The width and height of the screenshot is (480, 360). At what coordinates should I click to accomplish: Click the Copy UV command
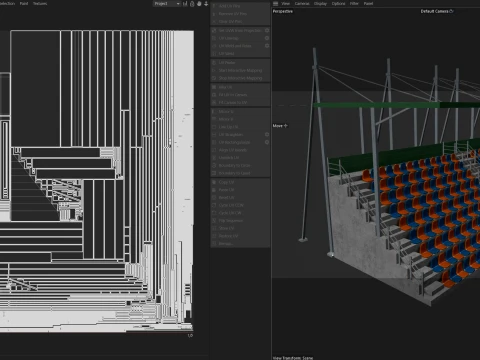click(x=240, y=182)
